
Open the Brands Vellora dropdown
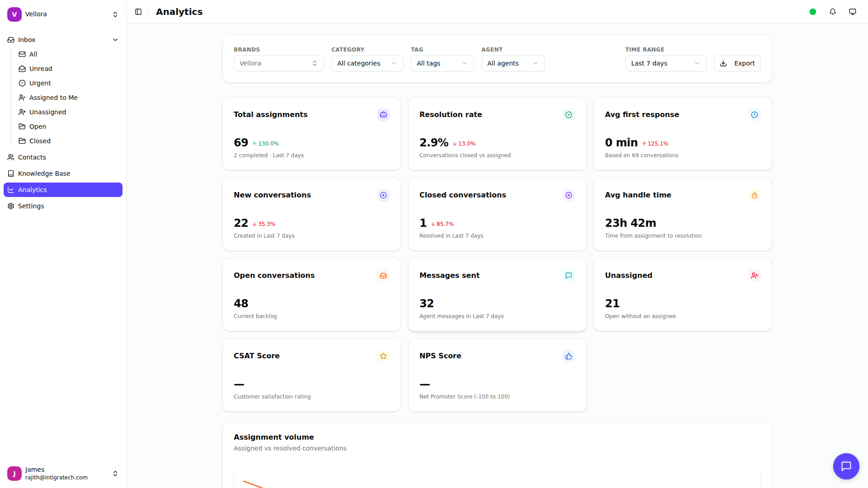click(279, 63)
